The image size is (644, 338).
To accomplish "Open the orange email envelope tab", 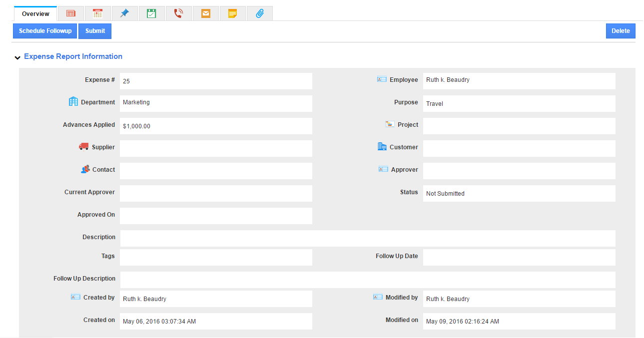I will point(205,13).
